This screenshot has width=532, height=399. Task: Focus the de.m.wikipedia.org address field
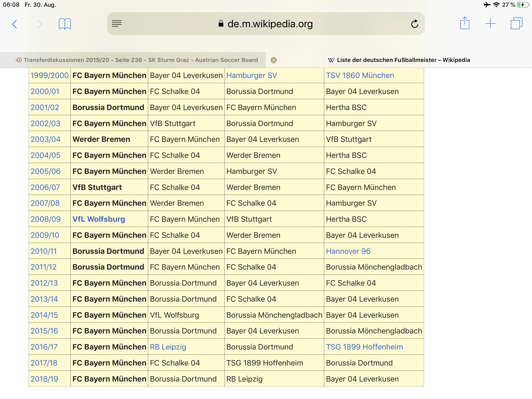pos(266,24)
